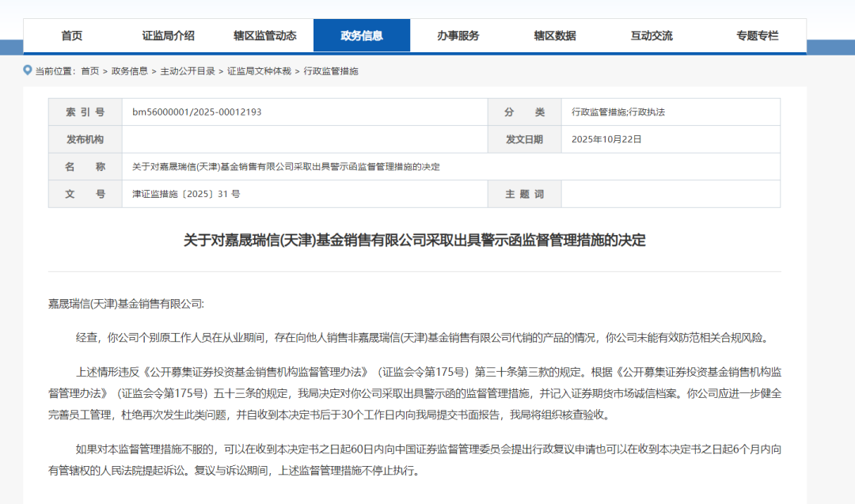855x504 pixels.
Task: Click the bold decision title heading
Action: (414, 240)
